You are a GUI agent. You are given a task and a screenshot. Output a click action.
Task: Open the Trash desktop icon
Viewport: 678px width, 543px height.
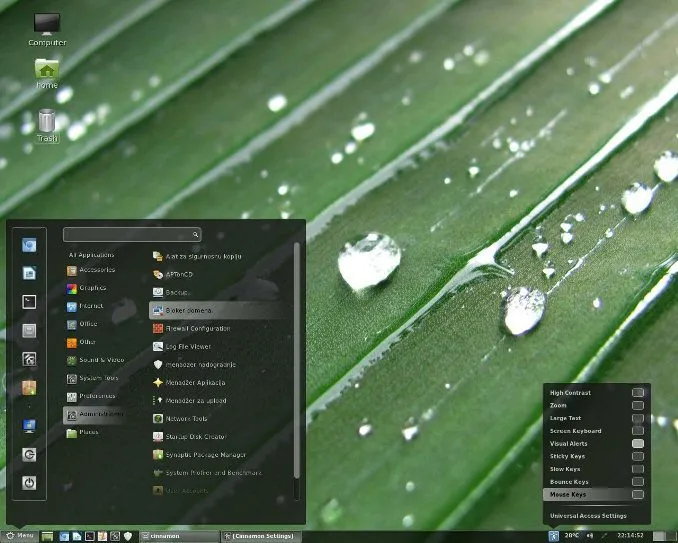tap(47, 126)
